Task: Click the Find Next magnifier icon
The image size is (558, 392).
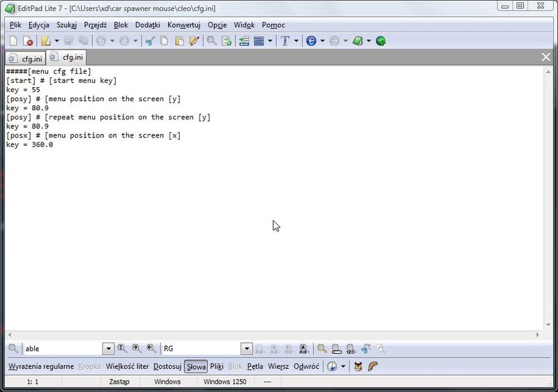Action: point(137,349)
